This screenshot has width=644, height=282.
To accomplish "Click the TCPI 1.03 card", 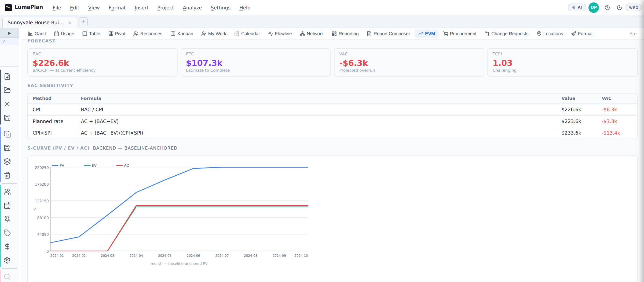I will point(562,62).
